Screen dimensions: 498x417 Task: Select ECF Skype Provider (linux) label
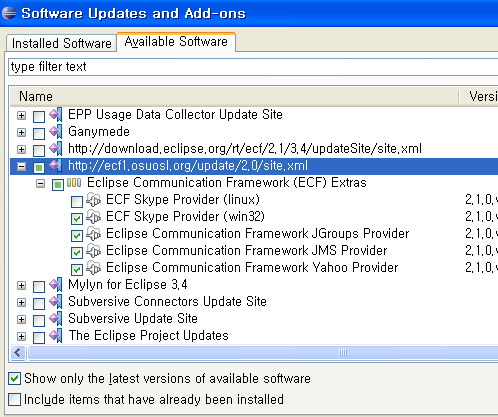click(183, 200)
